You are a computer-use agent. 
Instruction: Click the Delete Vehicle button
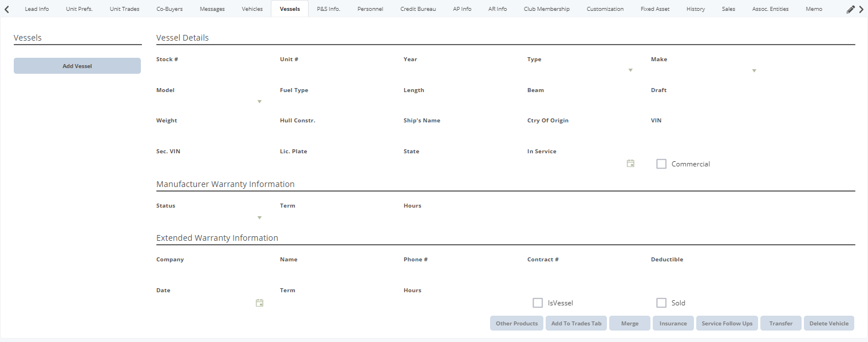point(829,323)
